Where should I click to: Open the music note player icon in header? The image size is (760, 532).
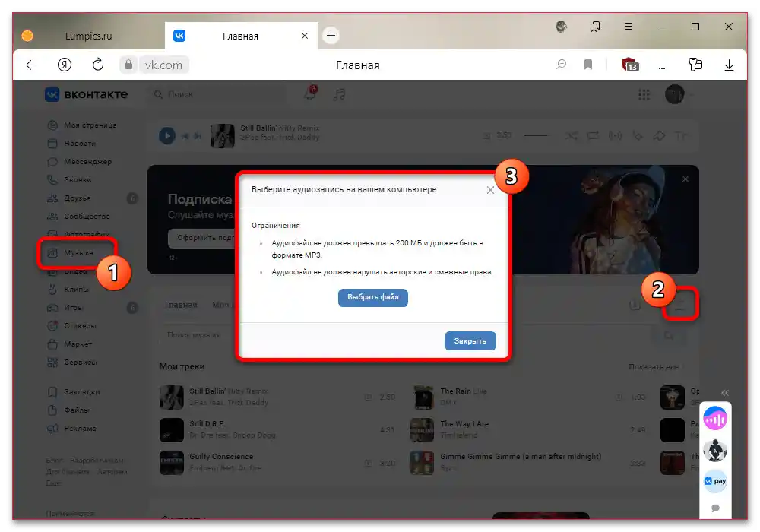tap(339, 94)
